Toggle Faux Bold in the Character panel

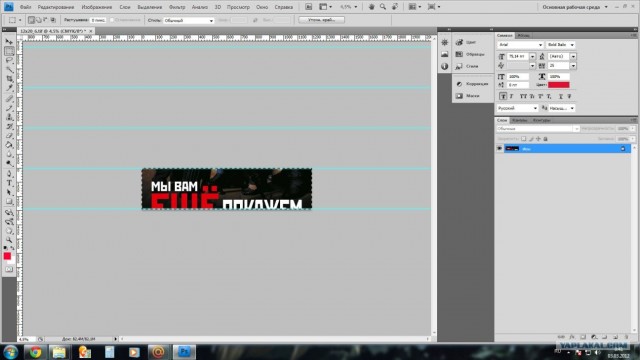pos(503,96)
